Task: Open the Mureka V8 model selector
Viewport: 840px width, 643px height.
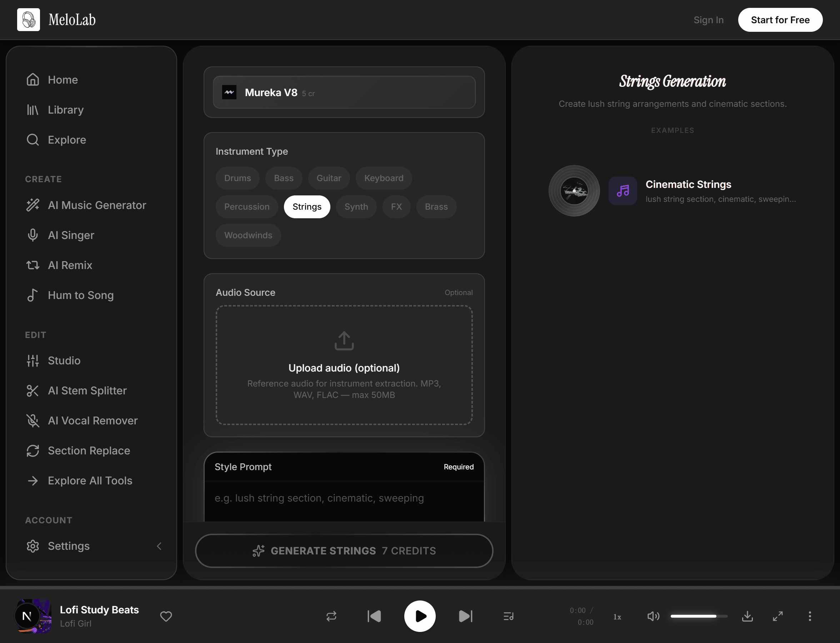Action: click(344, 92)
